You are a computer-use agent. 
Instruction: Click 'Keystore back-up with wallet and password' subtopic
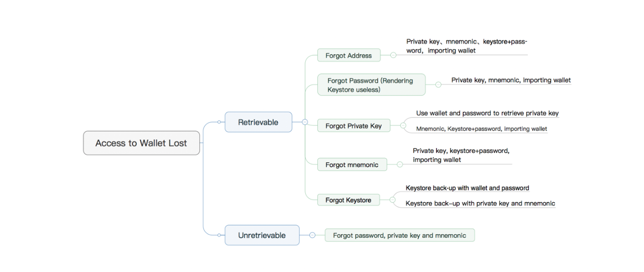click(467, 188)
